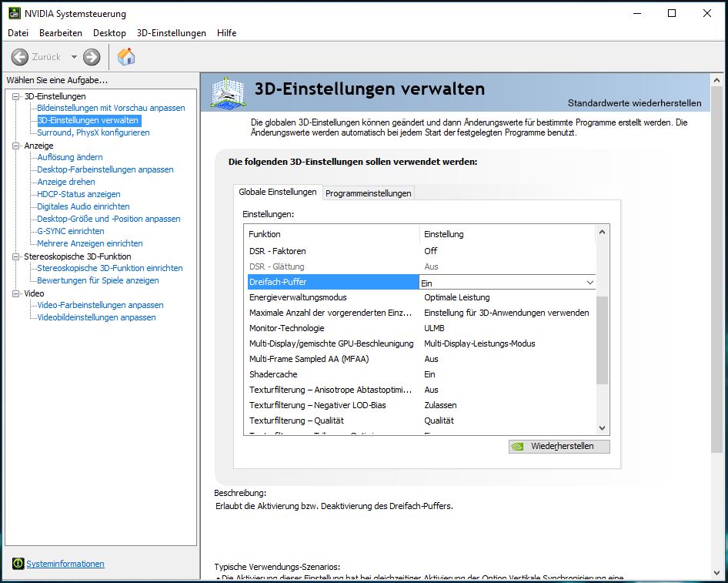
Task: Collapse the Video tree node
Action: coord(16,293)
